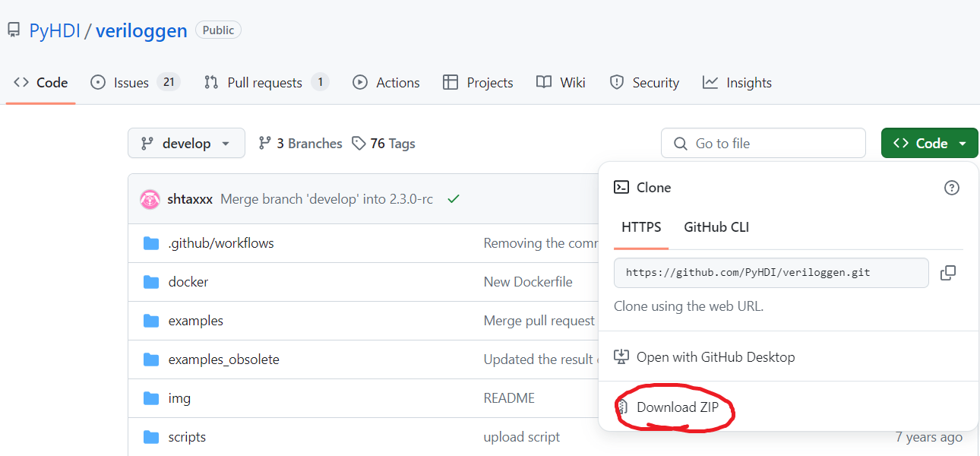The image size is (980, 456).
Task: Open the veriloggen repository link
Action: click(x=141, y=30)
